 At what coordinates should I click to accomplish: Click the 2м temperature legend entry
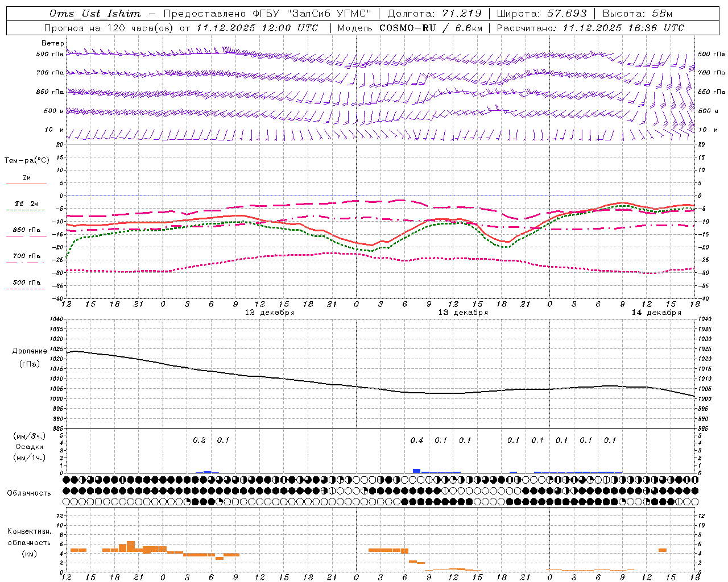[x=27, y=178]
